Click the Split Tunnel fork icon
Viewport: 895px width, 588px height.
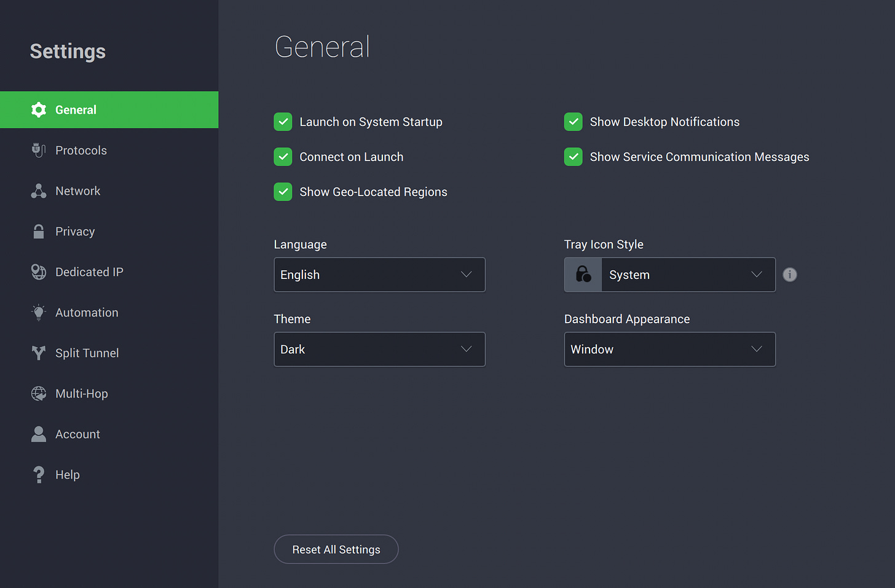coord(39,353)
